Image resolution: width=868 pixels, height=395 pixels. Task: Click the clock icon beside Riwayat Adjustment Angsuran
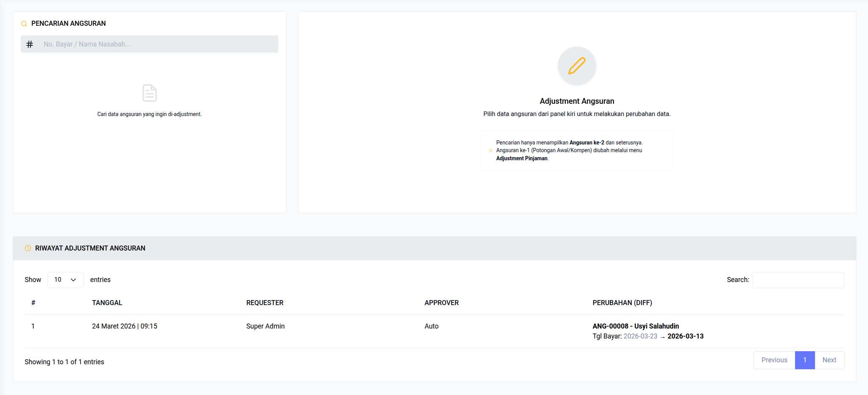click(28, 248)
